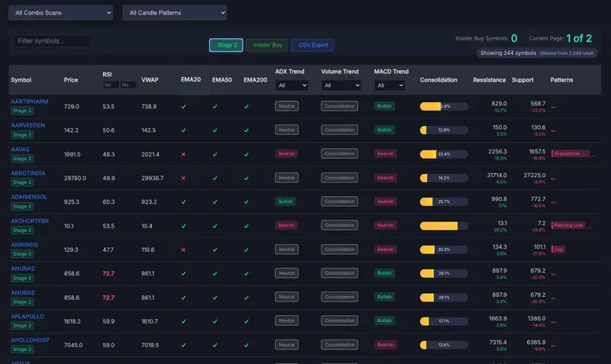The width and height of the screenshot is (611, 364).
Task: Click the RSI minimum input box
Action: (x=111, y=85)
